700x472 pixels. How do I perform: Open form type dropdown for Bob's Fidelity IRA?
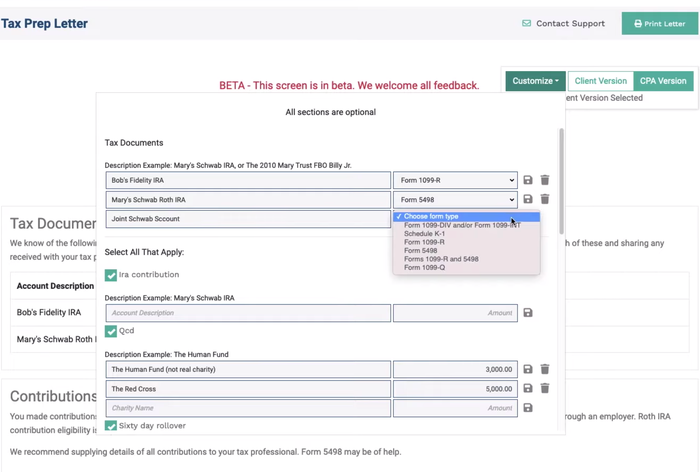click(455, 180)
